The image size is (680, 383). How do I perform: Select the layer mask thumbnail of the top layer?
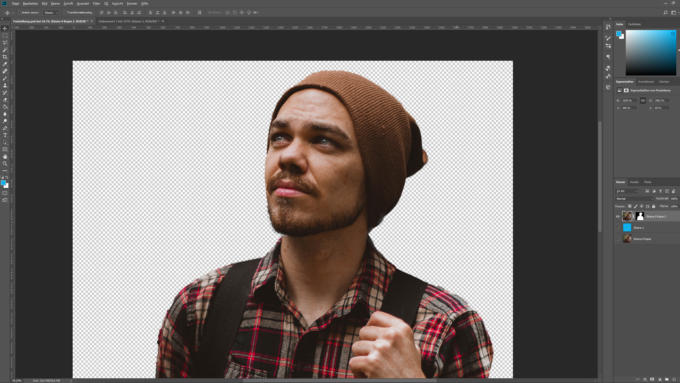(640, 216)
